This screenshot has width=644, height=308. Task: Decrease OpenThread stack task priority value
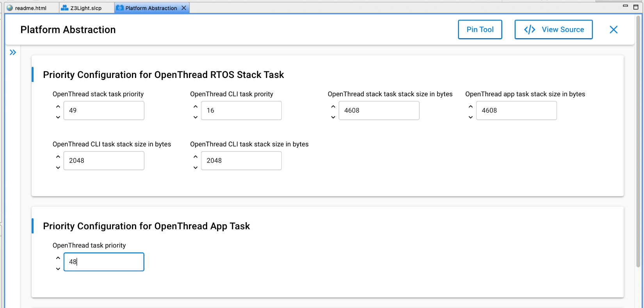[58, 117]
